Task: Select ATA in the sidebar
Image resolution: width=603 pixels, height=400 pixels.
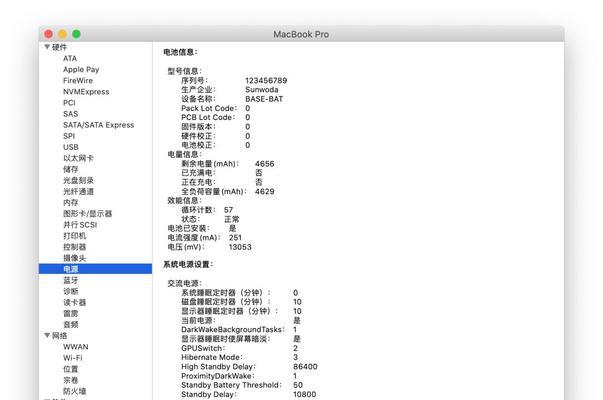Action: point(70,58)
